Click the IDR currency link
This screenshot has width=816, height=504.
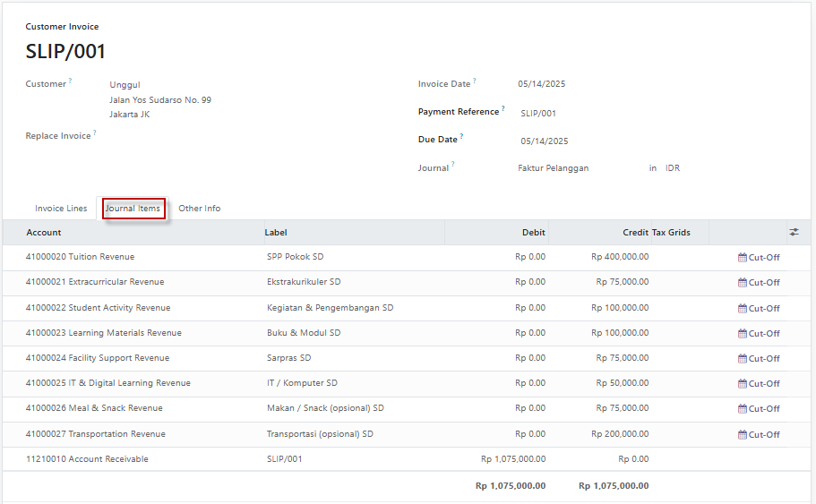(673, 168)
